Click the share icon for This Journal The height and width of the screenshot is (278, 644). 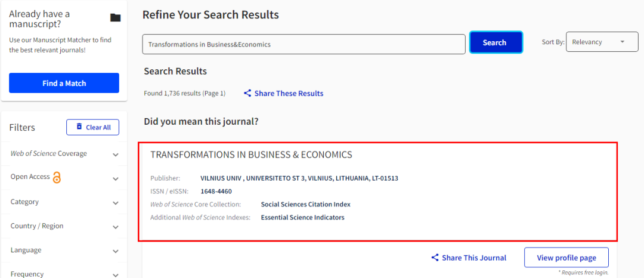pos(435,258)
